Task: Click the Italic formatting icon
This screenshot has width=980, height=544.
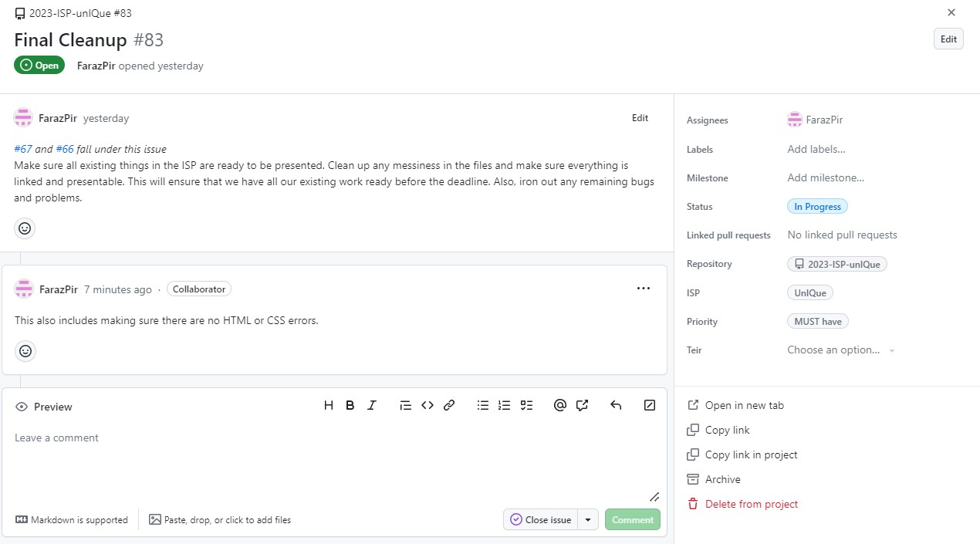Action: click(x=371, y=405)
